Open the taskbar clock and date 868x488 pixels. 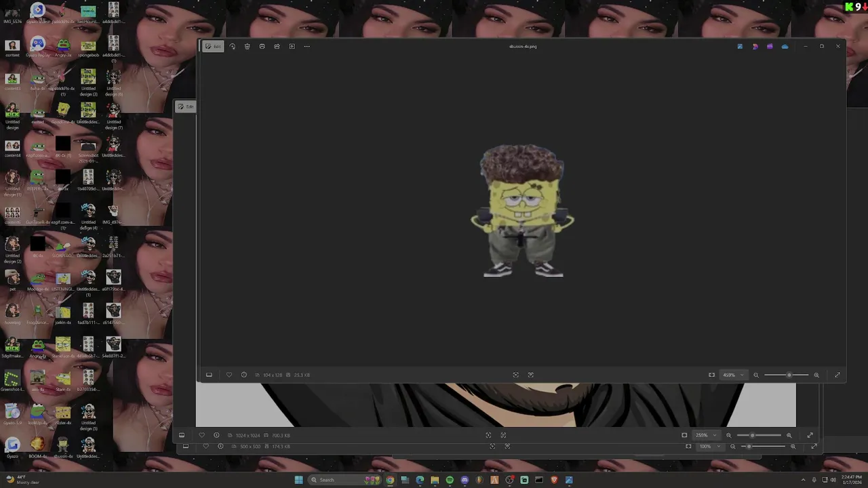[852, 479]
